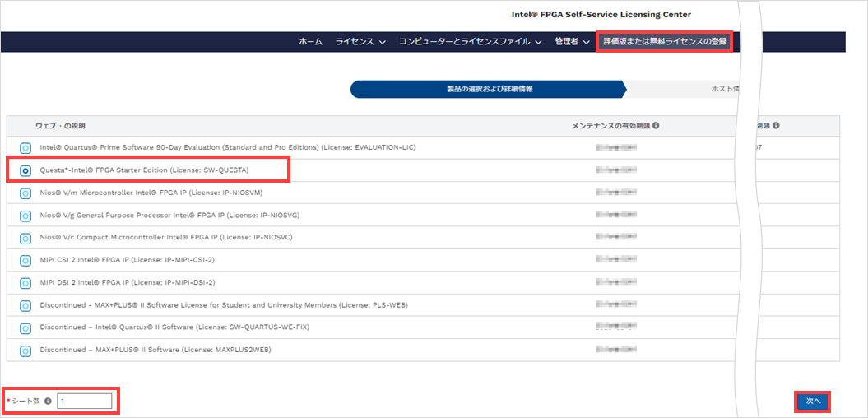Click the 製品の選択および詳細情報 step tab
The image size is (868, 418).
pyautogui.click(x=489, y=89)
